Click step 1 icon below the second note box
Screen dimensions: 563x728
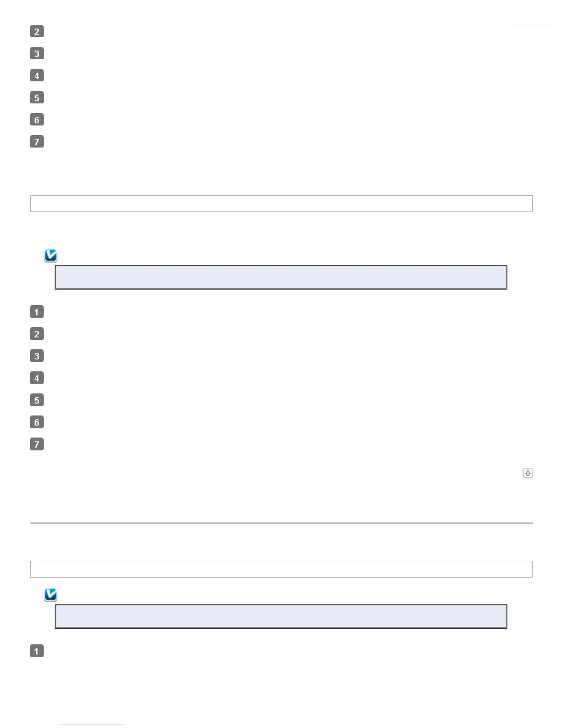(x=37, y=651)
